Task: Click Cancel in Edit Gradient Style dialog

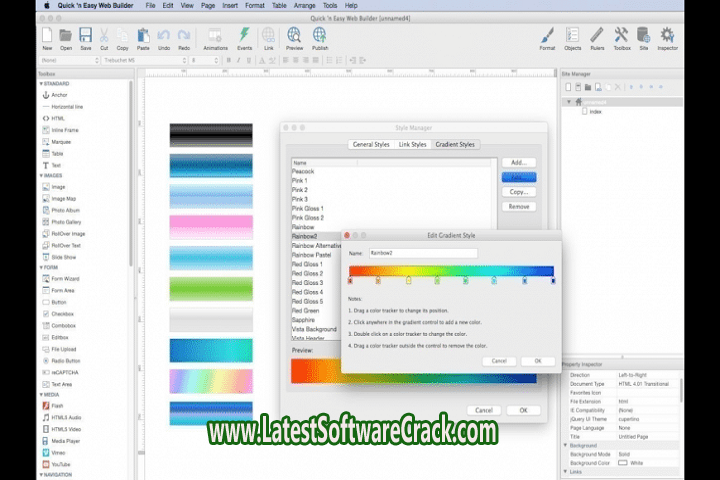Action: (499, 361)
